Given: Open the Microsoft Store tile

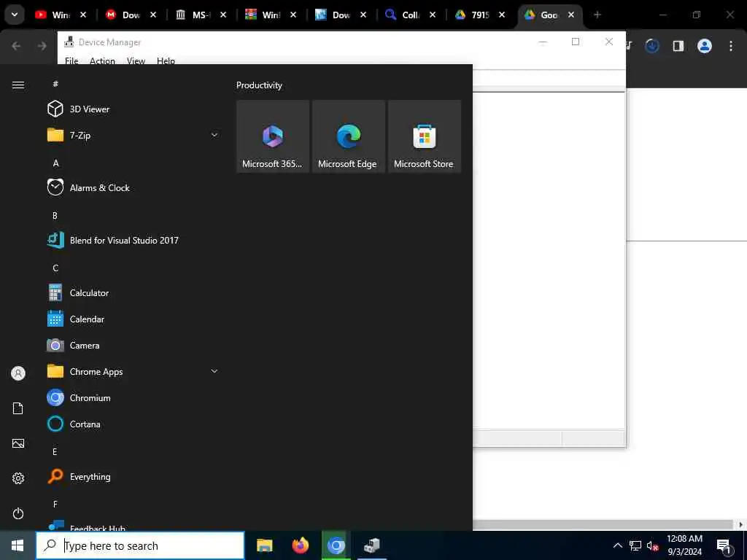Looking at the screenshot, I should (x=425, y=136).
